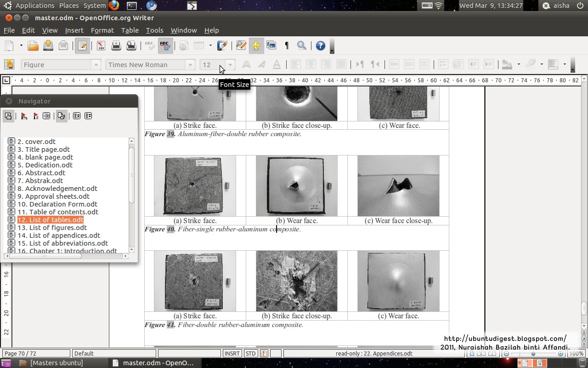Click Page 70 / 72 status field
The height and width of the screenshot is (368, 588).
click(36, 353)
